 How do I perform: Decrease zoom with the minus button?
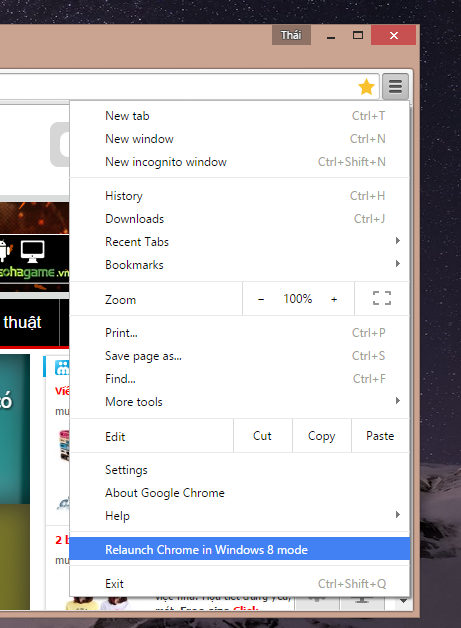pos(261,299)
